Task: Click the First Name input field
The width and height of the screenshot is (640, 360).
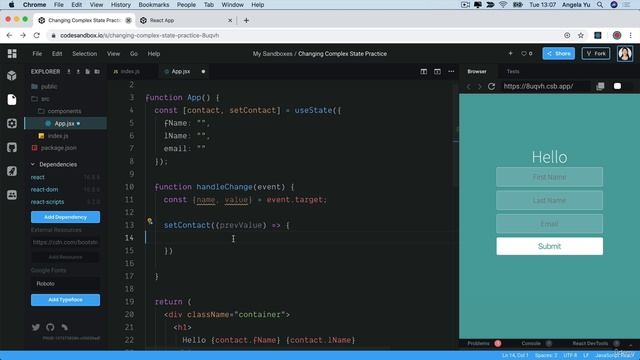Action: coord(549,177)
